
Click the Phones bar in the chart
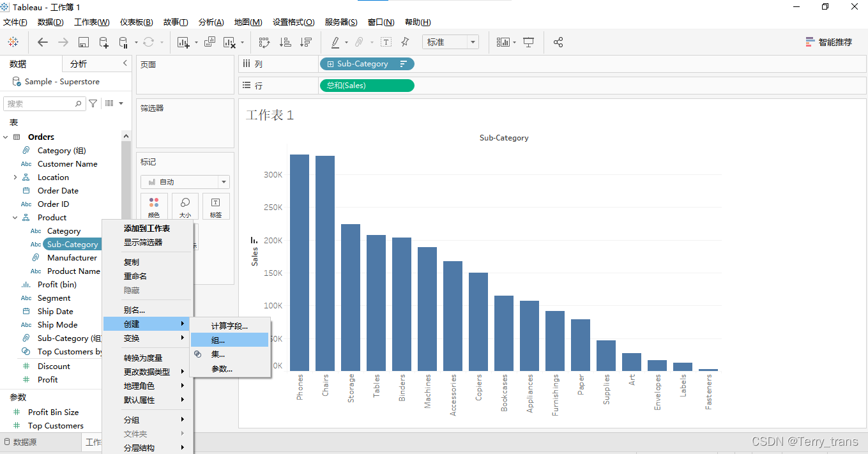pyautogui.click(x=300, y=262)
